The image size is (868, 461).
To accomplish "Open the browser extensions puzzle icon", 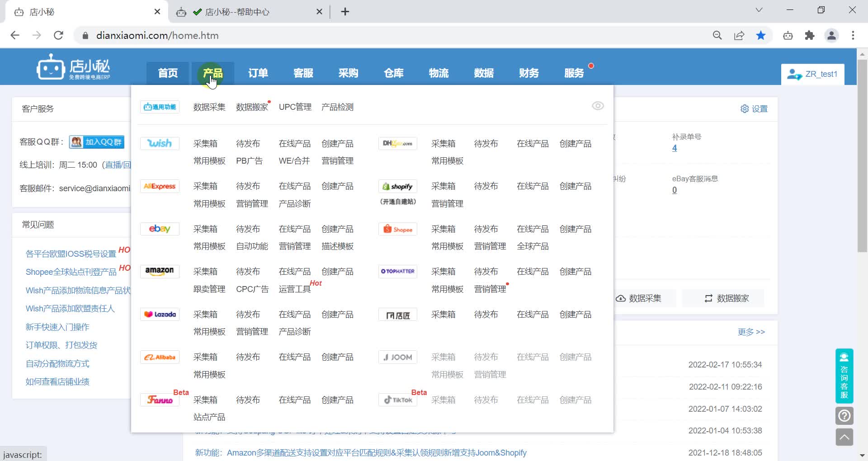I will coord(810,35).
